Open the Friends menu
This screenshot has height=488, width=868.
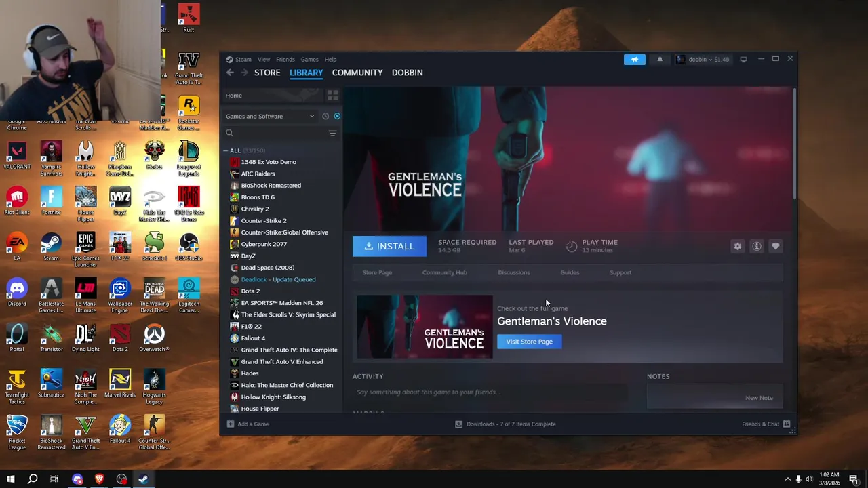tap(285, 60)
